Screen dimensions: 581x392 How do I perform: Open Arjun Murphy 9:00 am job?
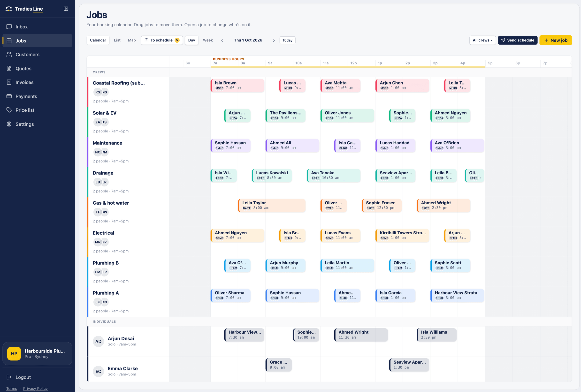(x=285, y=266)
